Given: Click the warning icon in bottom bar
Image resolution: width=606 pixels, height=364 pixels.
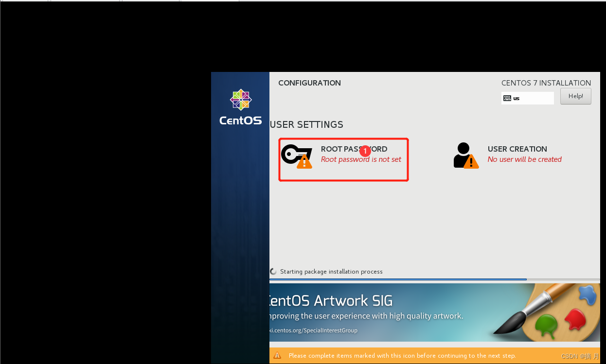Looking at the screenshot, I should [277, 355].
